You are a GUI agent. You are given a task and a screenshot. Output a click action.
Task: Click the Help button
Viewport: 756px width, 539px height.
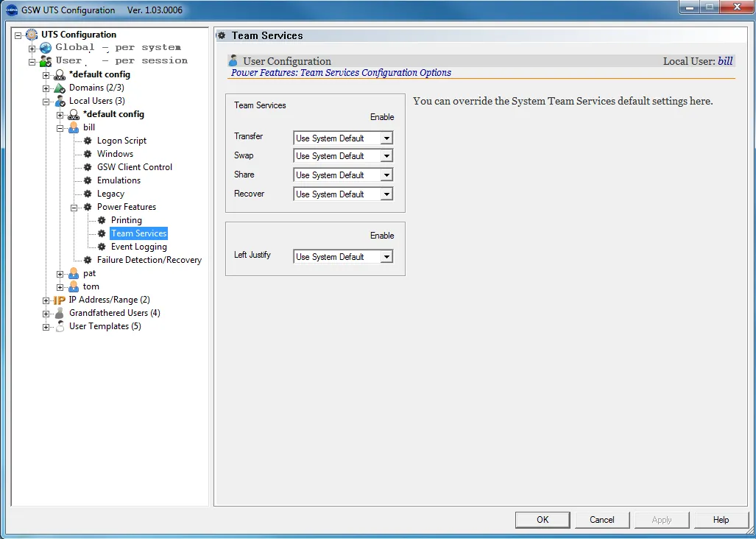721,520
